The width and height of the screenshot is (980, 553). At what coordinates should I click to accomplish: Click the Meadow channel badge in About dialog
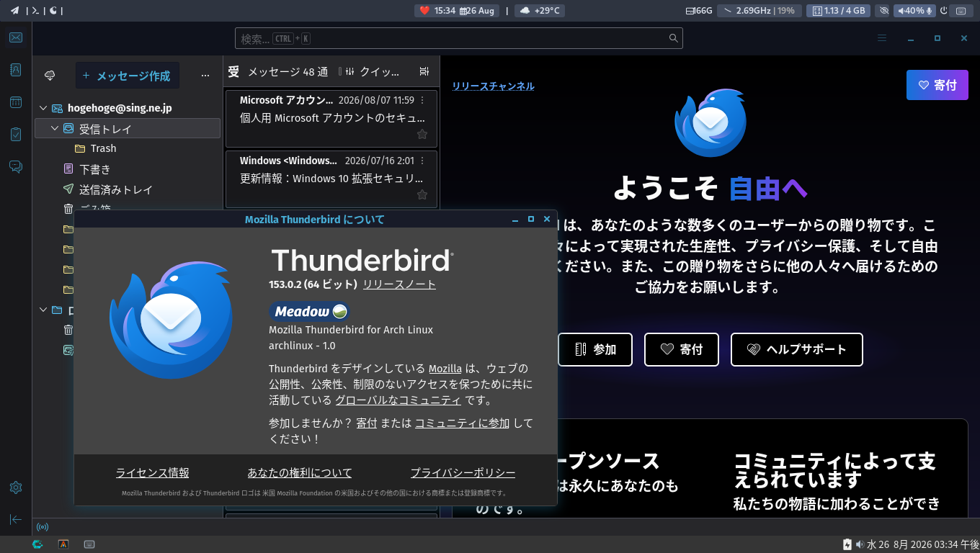(310, 311)
